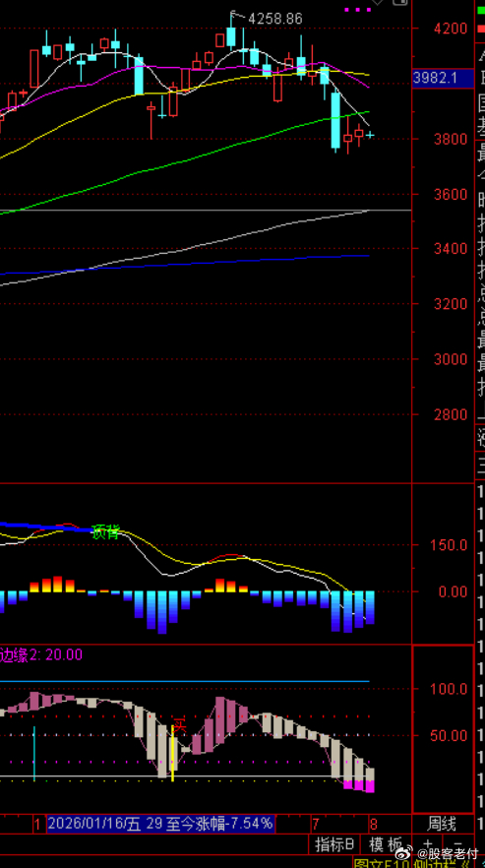Click timeline marker 8 on date axis
Image resolution: width=485 pixels, height=868 pixels.
point(373,824)
